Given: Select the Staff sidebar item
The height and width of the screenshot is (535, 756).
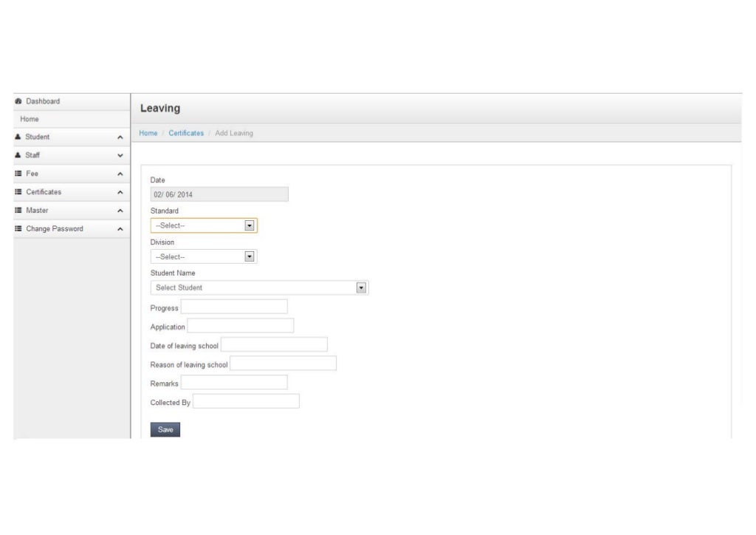Looking at the screenshot, I should pos(72,155).
